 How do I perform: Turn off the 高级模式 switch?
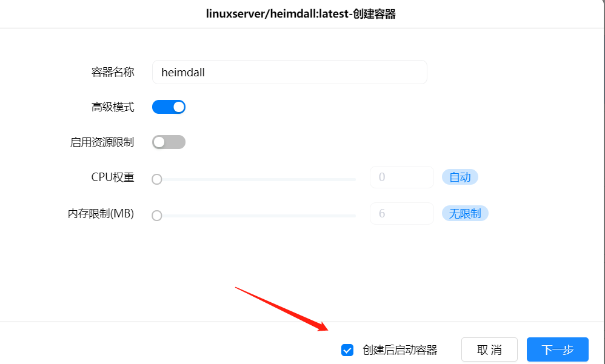169,107
